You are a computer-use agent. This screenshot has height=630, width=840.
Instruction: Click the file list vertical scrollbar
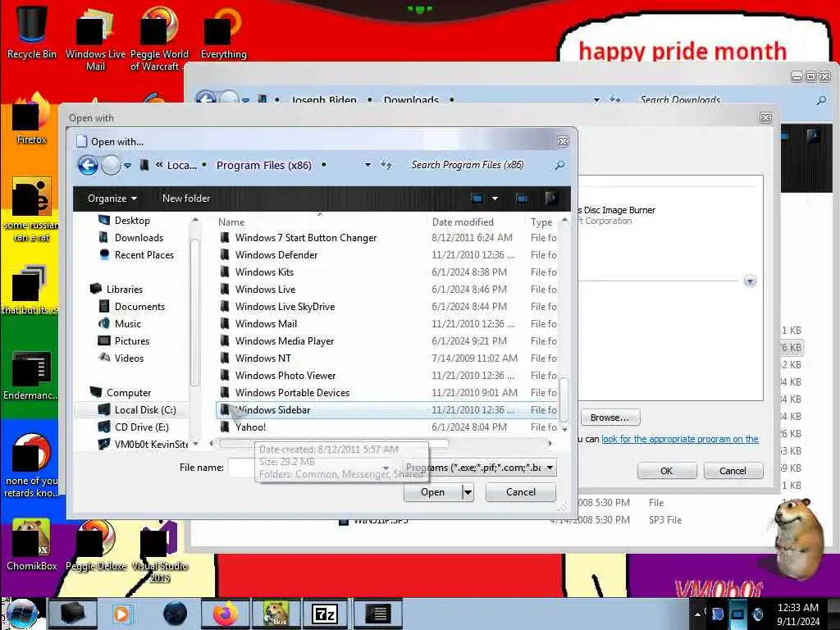click(x=564, y=399)
